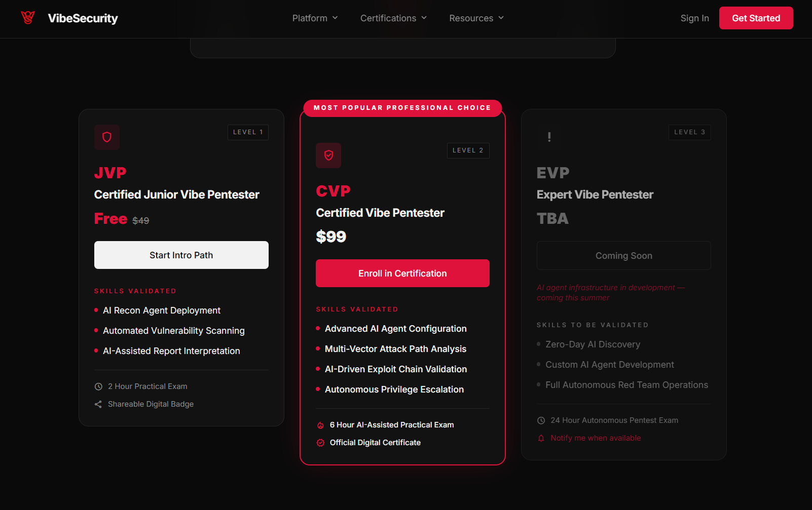This screenshot has height=510, width=812.
Task: Click the clock icon next to 2 Hour Practical Exam
Action: [x=98, y=386]
